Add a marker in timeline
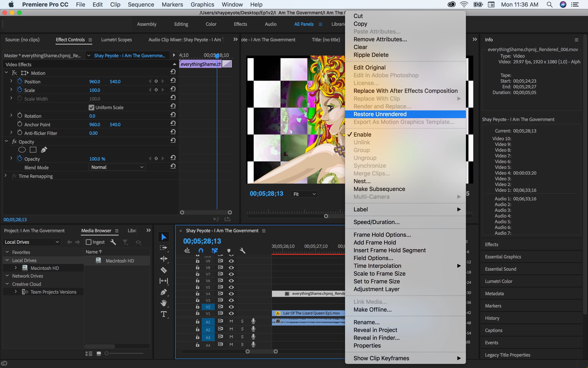 point(229,251)
